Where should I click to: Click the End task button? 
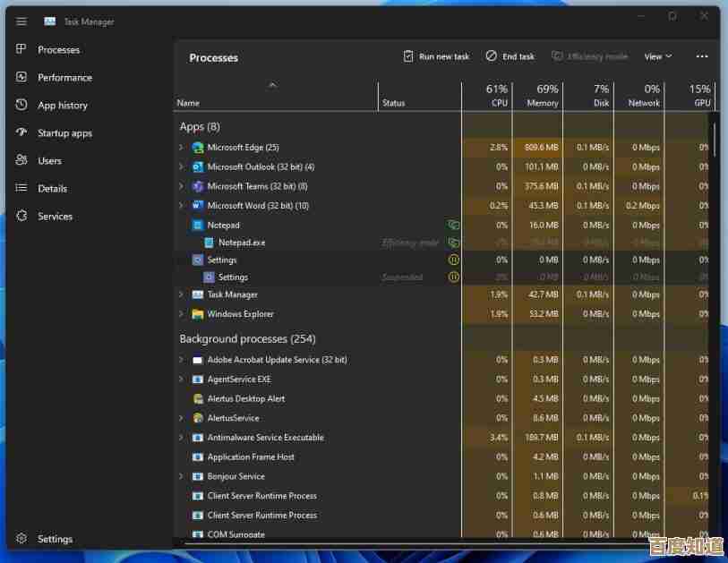tap(509, 55)
